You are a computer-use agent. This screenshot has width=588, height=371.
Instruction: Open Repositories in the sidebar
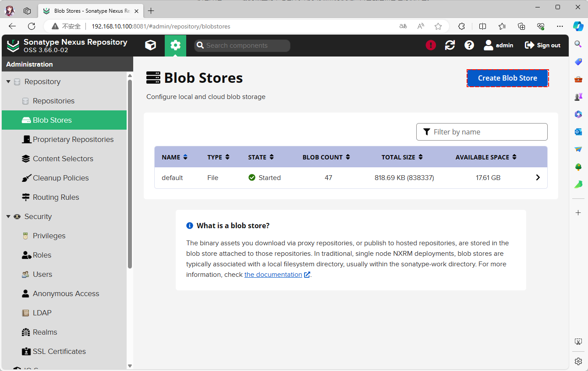tap(53, 101)
